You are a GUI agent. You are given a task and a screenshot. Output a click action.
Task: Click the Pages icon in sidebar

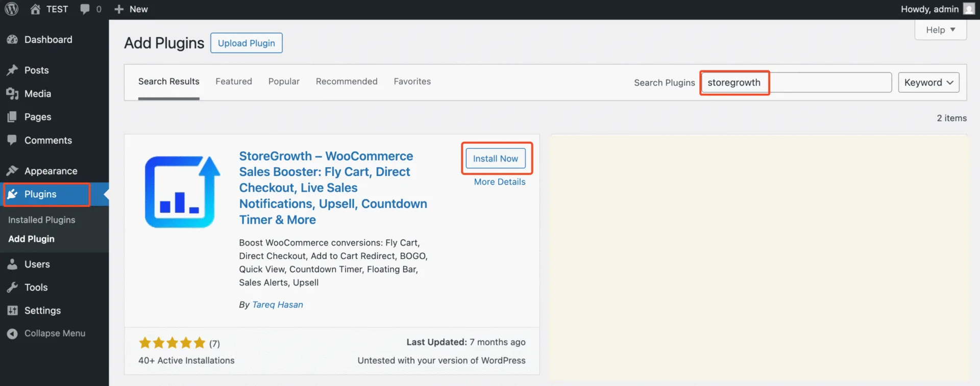[x=12, y=117]
